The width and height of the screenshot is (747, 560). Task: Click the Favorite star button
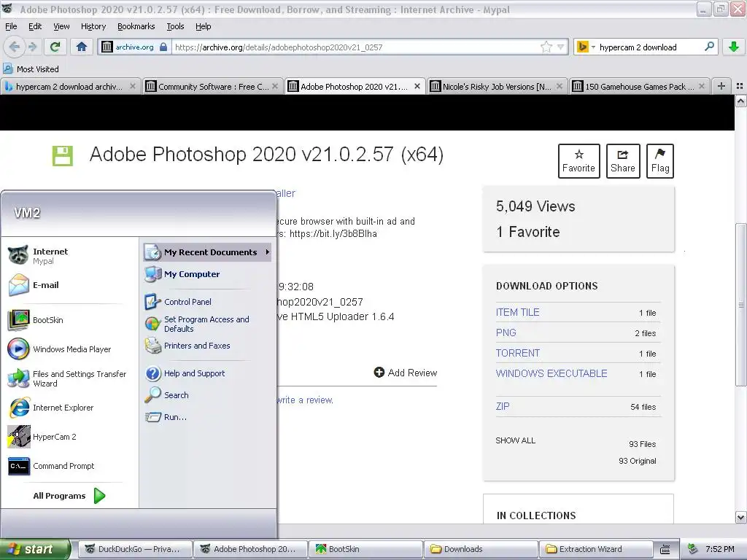point(578,161)
